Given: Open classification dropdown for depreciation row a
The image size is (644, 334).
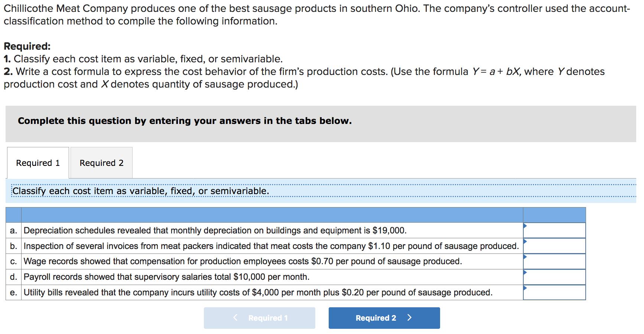Looking at the screenshot, I should (x=554, y=230).
